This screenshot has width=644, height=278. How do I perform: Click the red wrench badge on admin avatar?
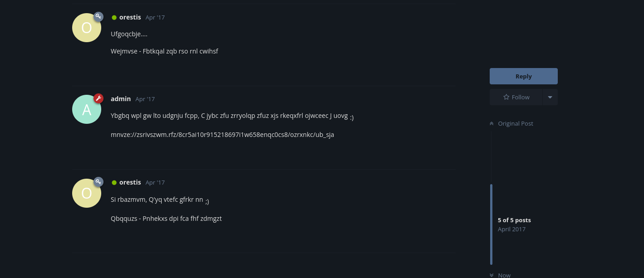coord(98,98)
